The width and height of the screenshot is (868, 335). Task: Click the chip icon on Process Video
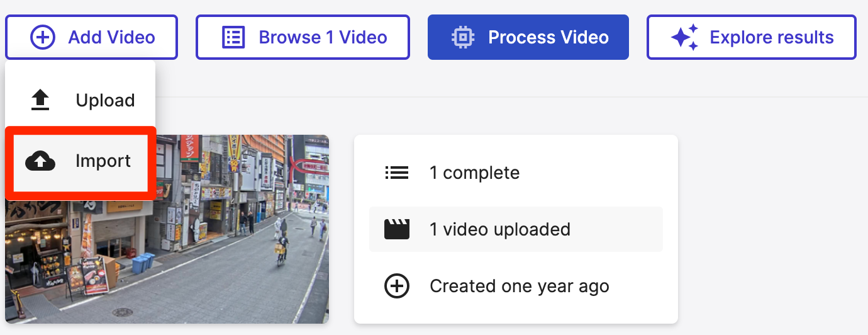(463, 37)
